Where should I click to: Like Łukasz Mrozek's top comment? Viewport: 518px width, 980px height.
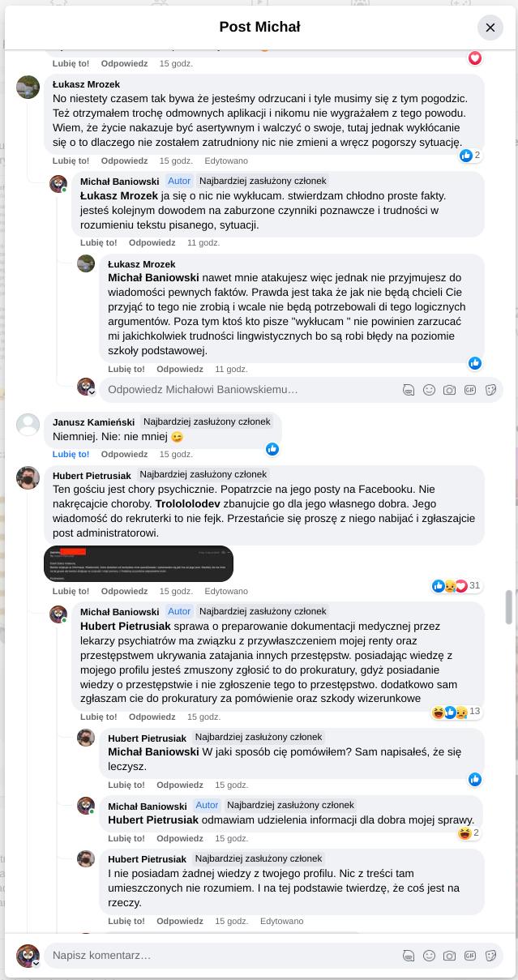71,160
